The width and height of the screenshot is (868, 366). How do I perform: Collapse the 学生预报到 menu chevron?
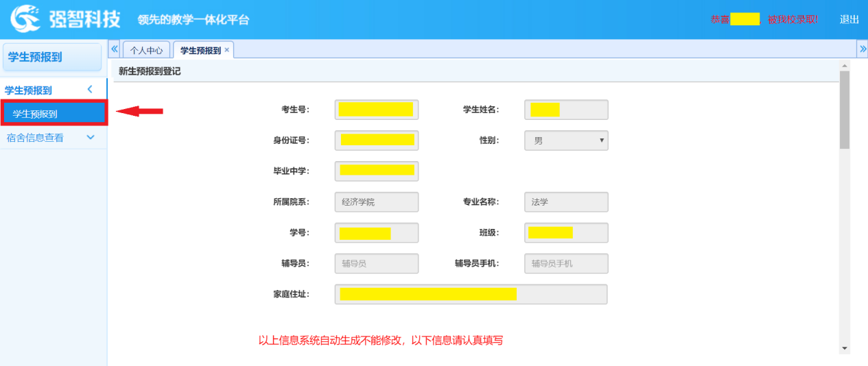(x=90, y=90)
